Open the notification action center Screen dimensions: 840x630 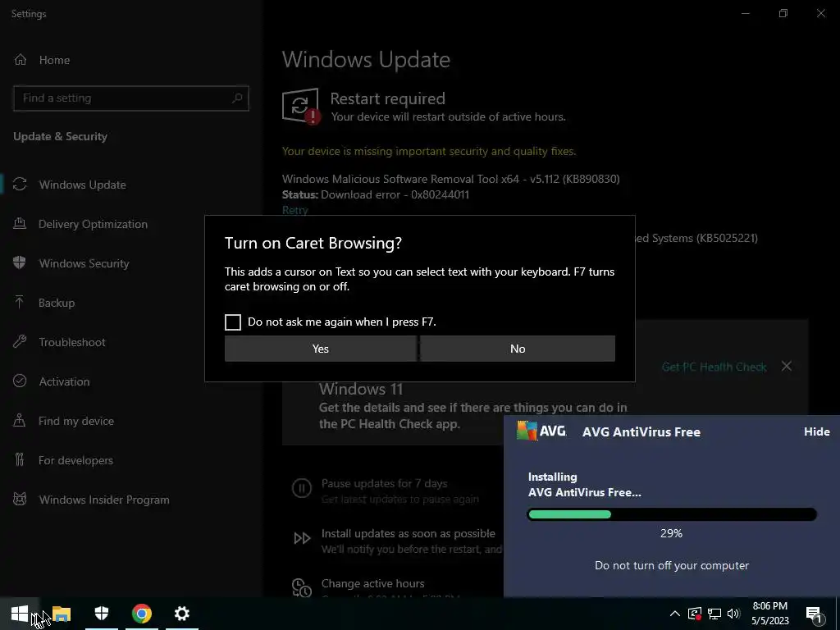tap(814, 614)
